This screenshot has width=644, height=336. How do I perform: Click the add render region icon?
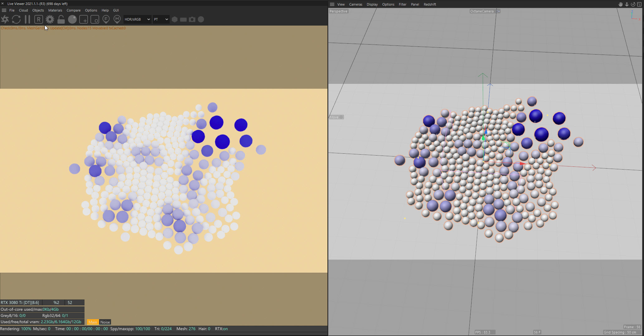[x=84, y=19]
